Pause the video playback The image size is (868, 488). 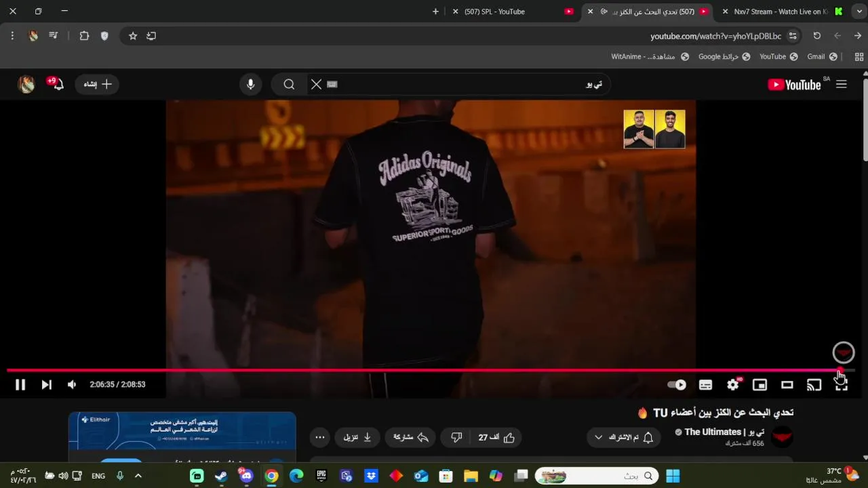coord(20,385)
